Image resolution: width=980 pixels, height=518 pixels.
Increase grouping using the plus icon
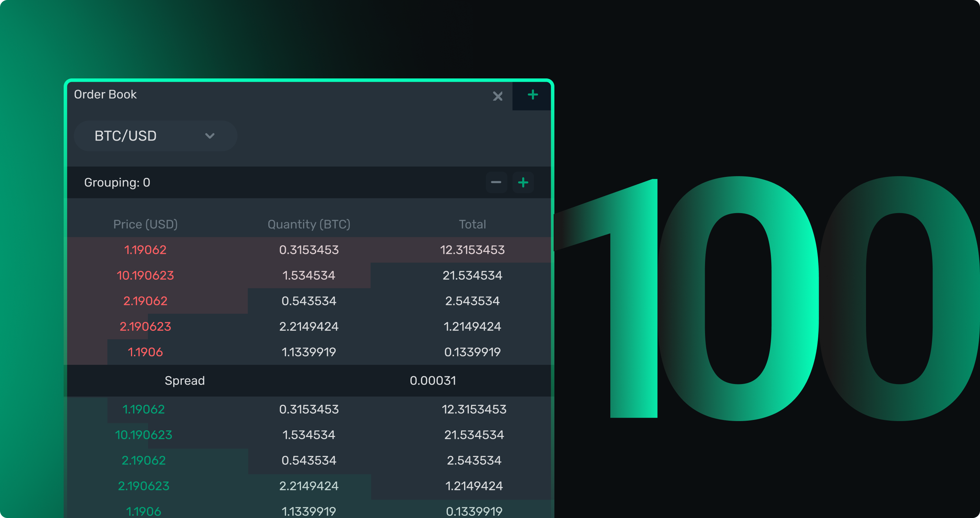(523, 182)
